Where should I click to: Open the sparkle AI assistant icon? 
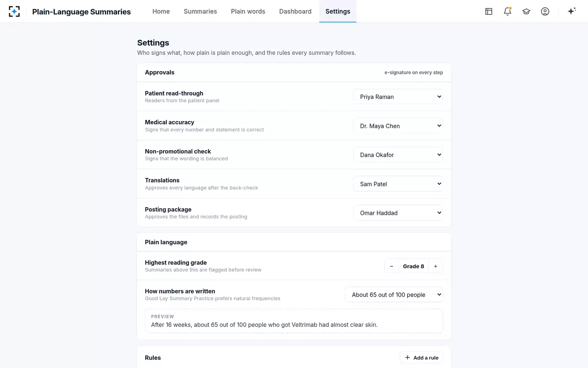(x=572, y=11)
